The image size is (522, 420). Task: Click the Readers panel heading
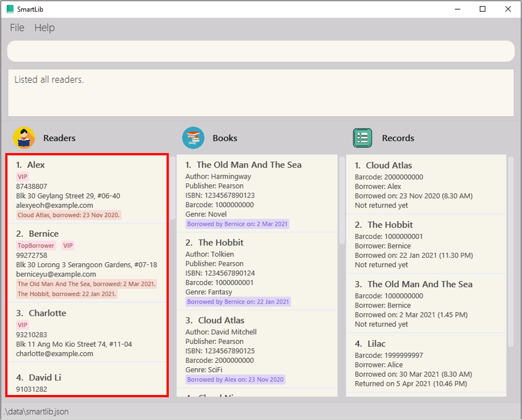(59, 138)
